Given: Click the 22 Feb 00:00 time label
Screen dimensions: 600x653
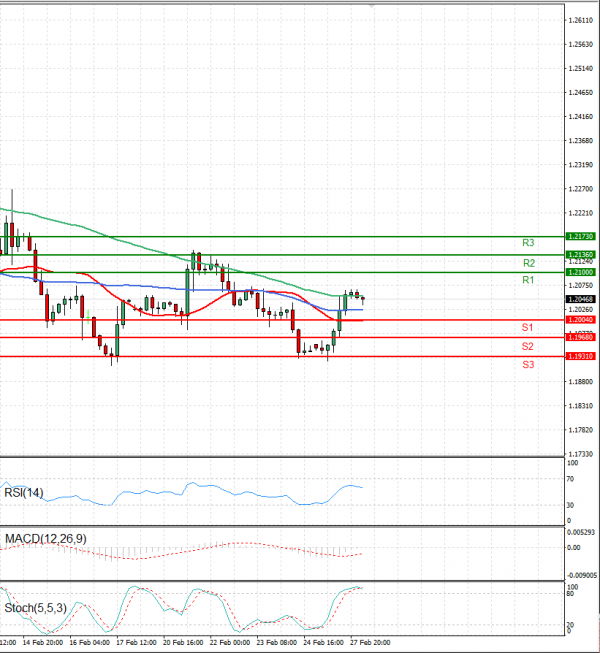Looking at the screenshot, I should [230, 643].
